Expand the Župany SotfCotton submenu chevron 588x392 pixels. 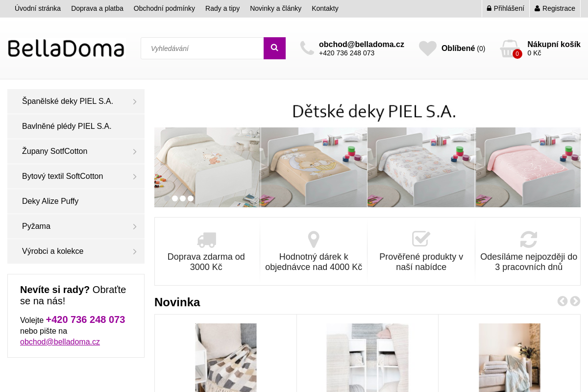click(x=134, y=152)
